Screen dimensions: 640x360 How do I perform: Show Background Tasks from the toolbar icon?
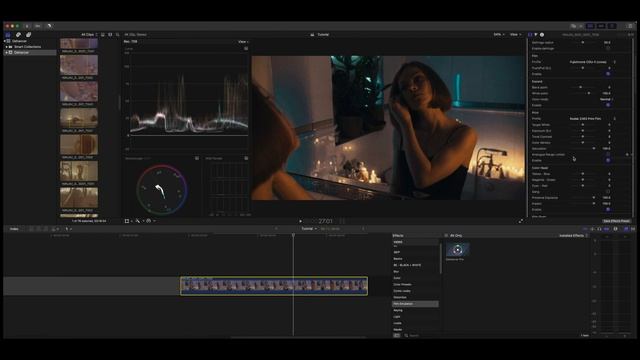pyautogui.click(x=49, y=26)
